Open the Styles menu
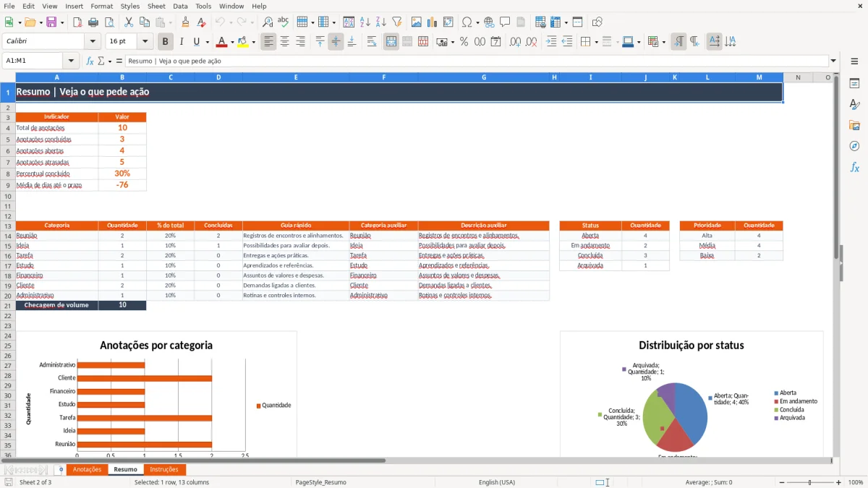868x488 pixels. [130, 6]
